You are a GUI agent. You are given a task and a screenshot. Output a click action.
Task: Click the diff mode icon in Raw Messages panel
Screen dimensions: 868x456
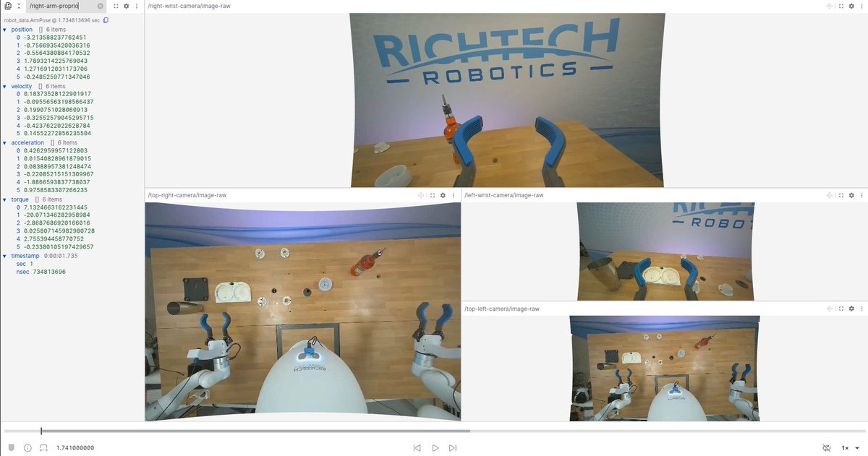pyautogui.click(x=9, y=6)
